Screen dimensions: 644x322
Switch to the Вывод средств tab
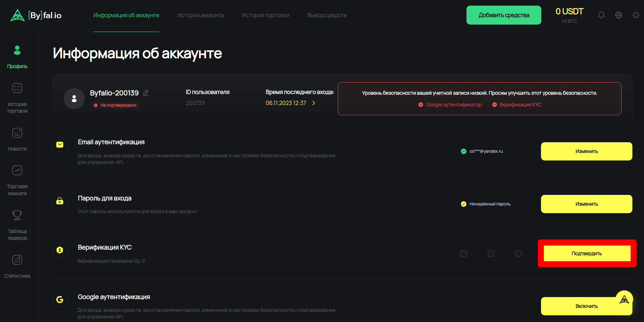327,15
